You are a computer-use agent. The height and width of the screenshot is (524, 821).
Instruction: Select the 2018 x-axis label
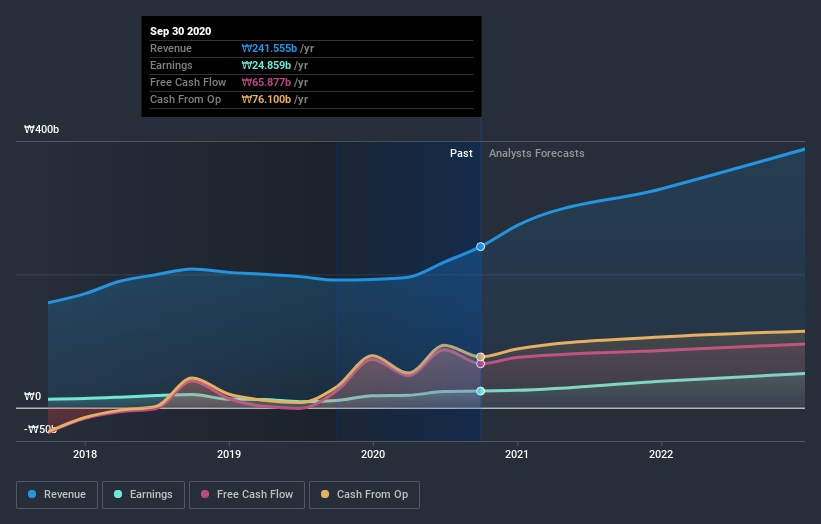(85, 454)
